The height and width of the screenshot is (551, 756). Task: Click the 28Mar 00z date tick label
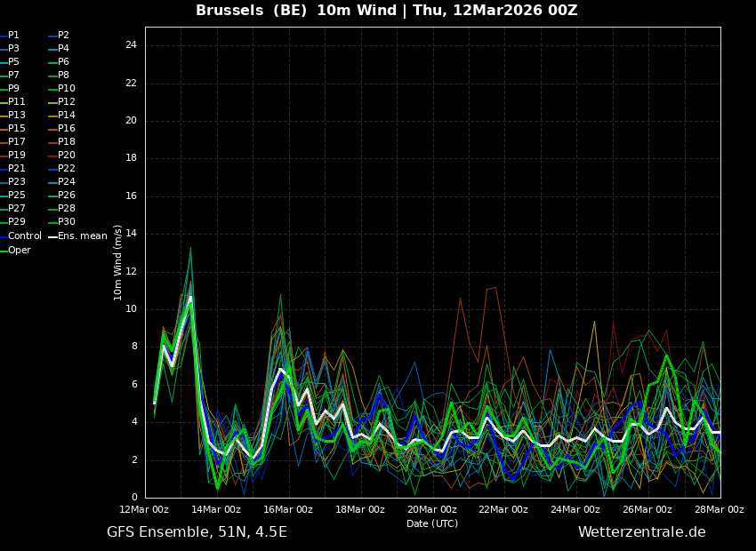click(x=719, y=509)
